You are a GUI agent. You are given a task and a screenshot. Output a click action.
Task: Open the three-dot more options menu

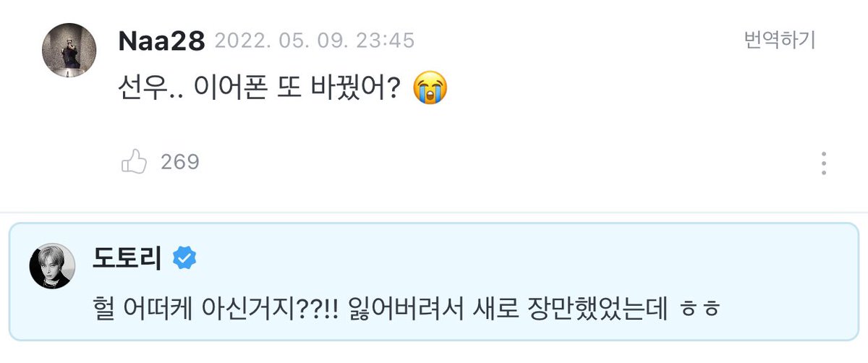823,163
